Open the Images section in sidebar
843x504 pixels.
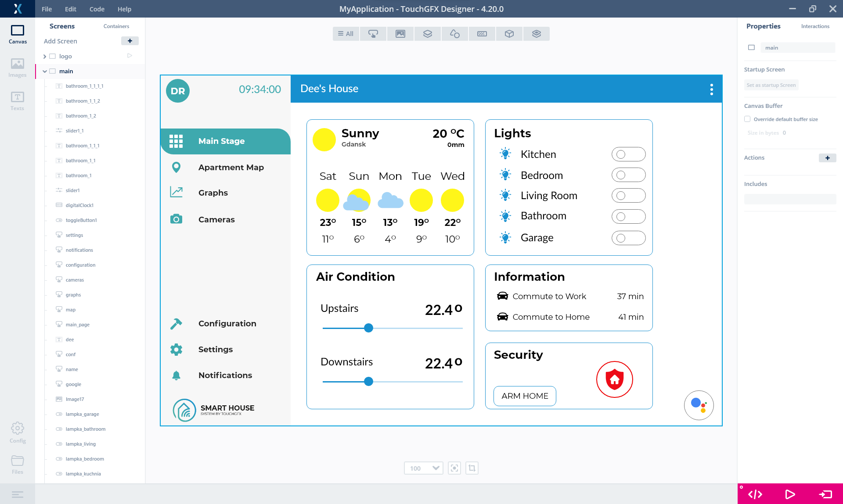point(18,68)
